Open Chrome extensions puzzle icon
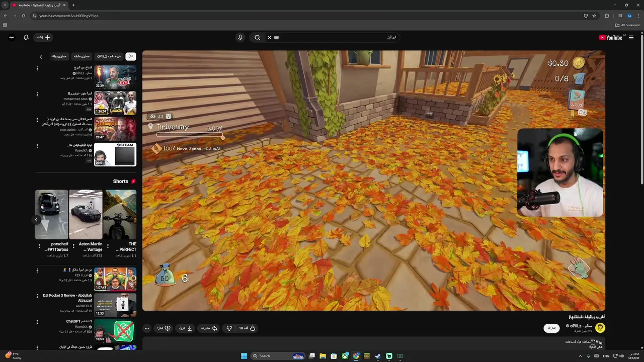Screen dimensions: 644x362 click(607, 16)
